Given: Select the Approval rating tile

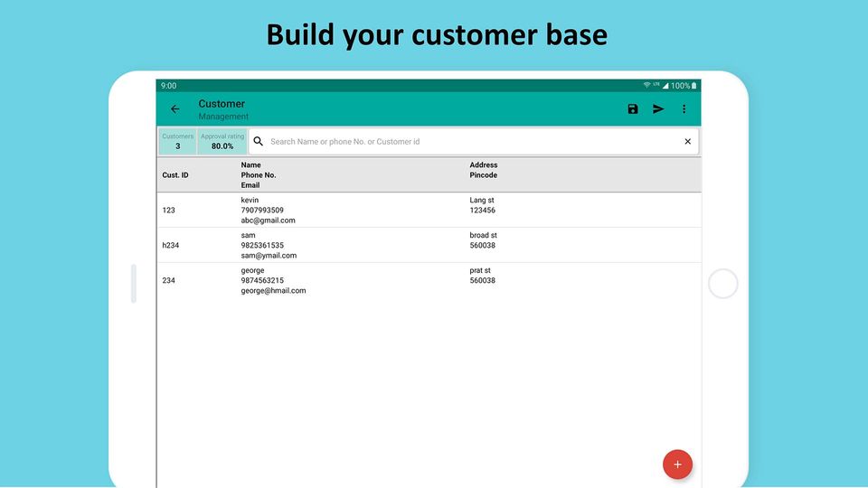Looking at the screenshot, I should pyautogui.click(x=222, y=142).
